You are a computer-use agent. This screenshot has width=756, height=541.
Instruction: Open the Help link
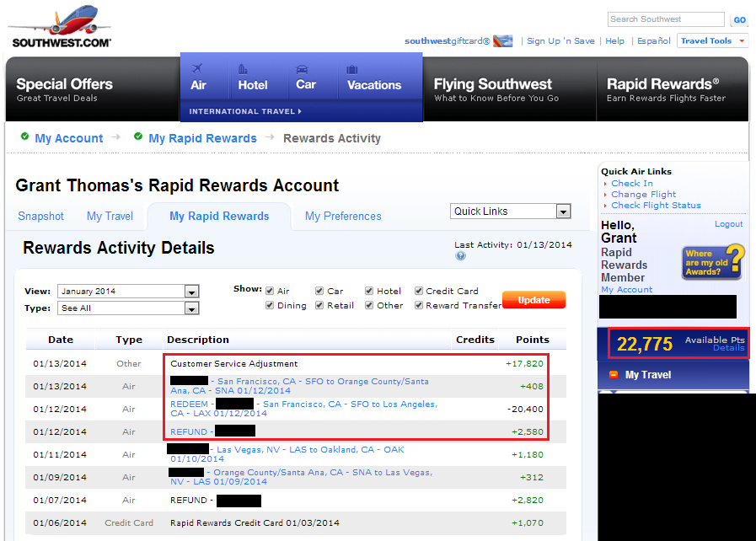[x=614, y=41]
